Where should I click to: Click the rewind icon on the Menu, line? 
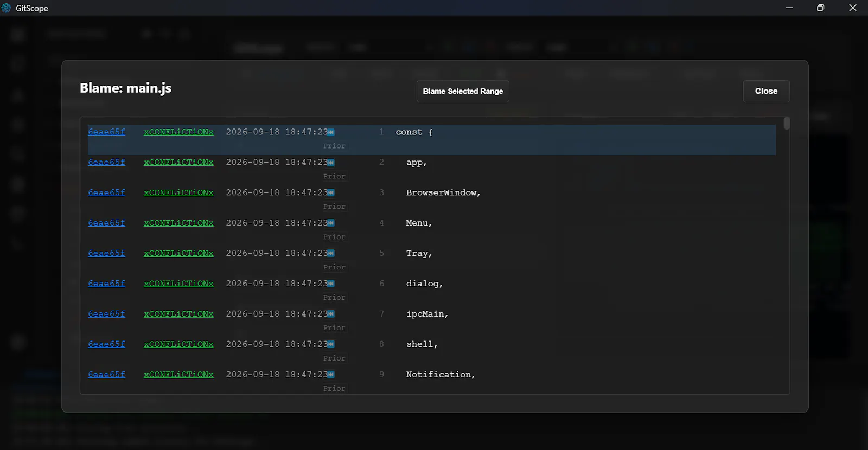click(x=331, y=223)
